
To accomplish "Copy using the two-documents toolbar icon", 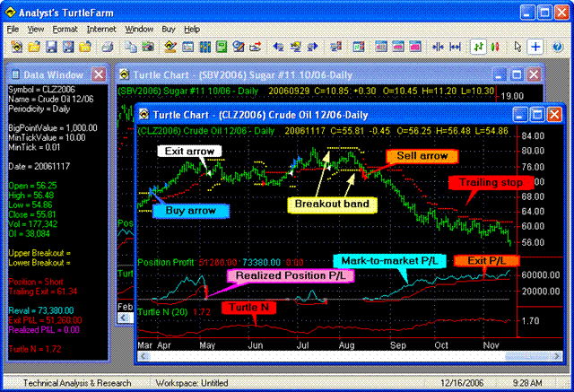I will pyautogui.click(x=131, y=47).
